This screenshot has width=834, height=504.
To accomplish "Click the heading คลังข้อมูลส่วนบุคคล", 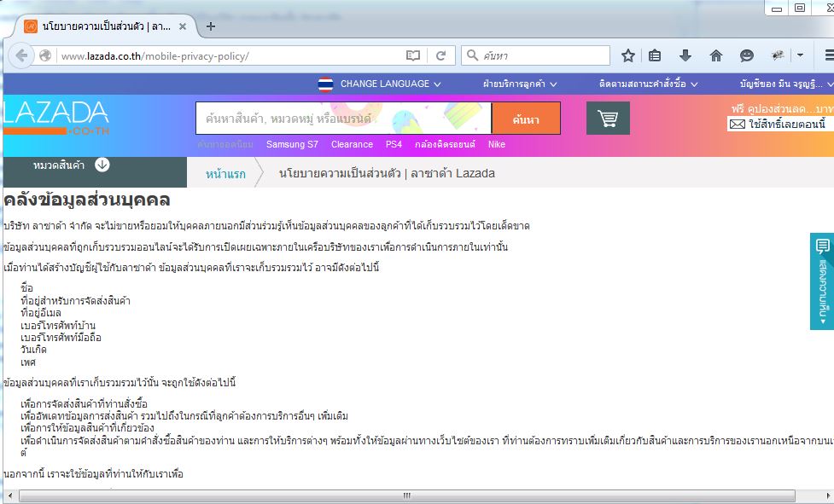I will tap(87, 200).
